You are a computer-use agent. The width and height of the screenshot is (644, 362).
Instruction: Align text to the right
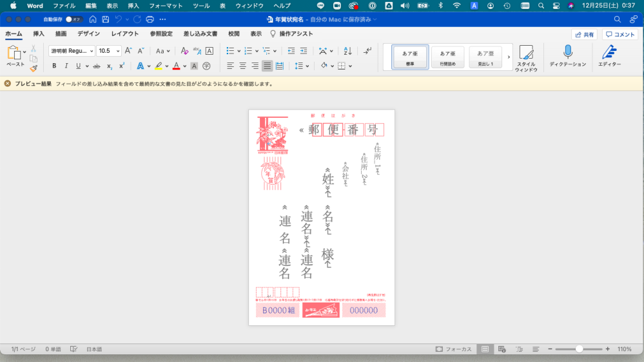pyautogui.click(x=255, y=66)
